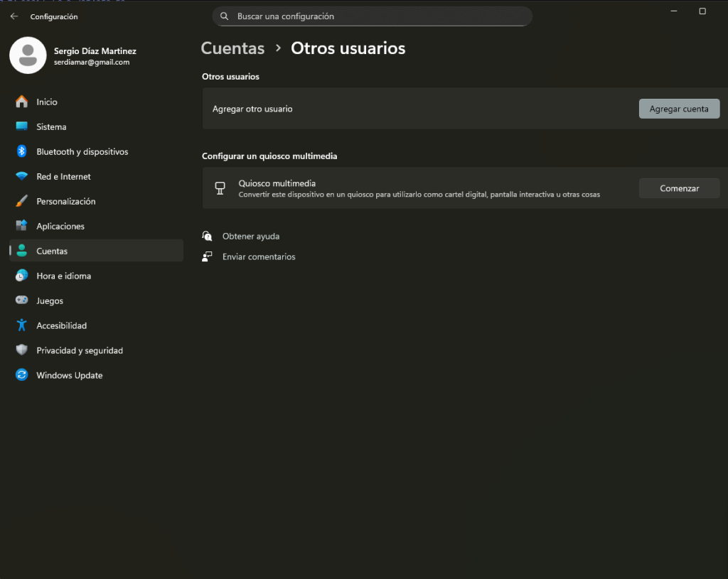
Task: Go to Hora e idioma settings
Action: [63, 276]
